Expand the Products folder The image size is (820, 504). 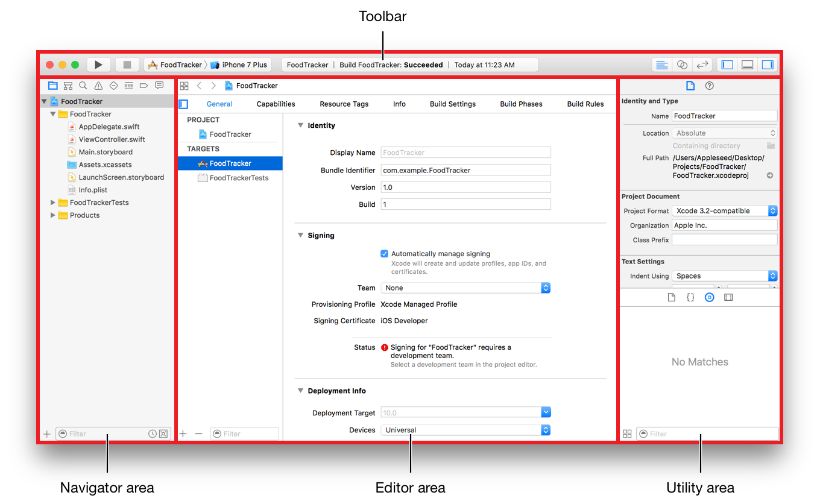coord(53,215)
